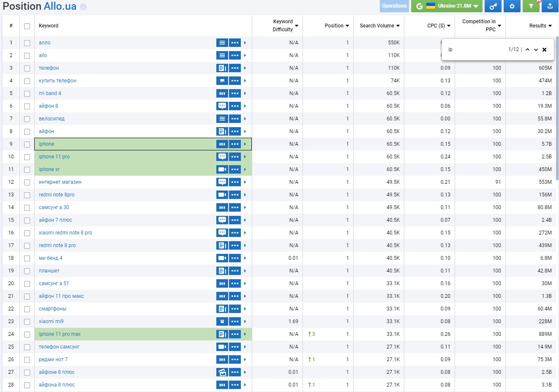This screenshot has width=559, height=392.
Task: Check the box for 'iphone 11 pro max' row
Action: (x=27, y=335)
